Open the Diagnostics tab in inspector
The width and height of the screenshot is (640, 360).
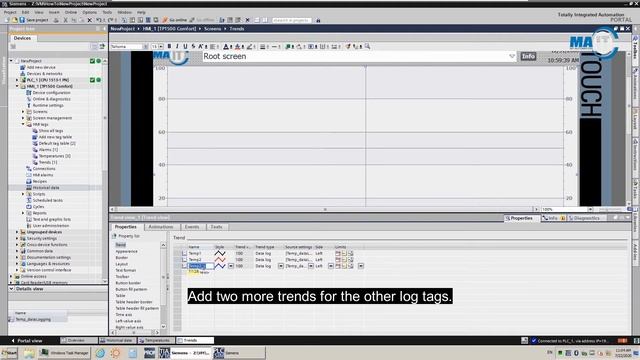point(586,218)
